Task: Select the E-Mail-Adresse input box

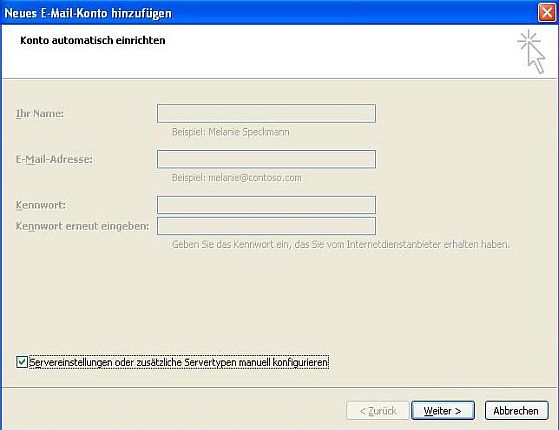Action: coord(266,159)
